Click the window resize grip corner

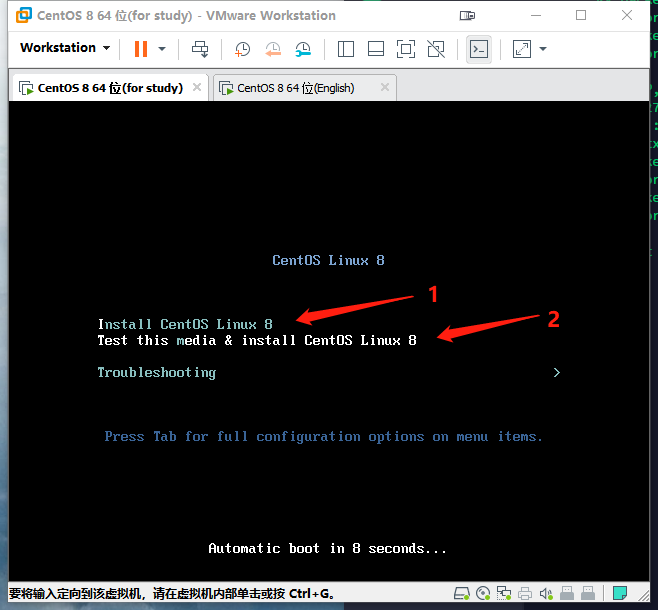pos(643,595)
